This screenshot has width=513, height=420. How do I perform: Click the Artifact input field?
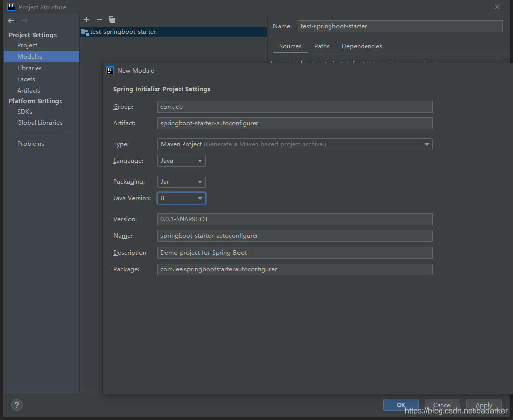point(294,123)
